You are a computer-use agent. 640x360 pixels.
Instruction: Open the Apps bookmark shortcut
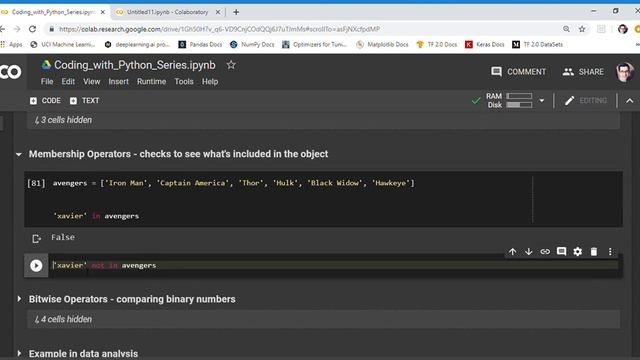tap(11, 44)
